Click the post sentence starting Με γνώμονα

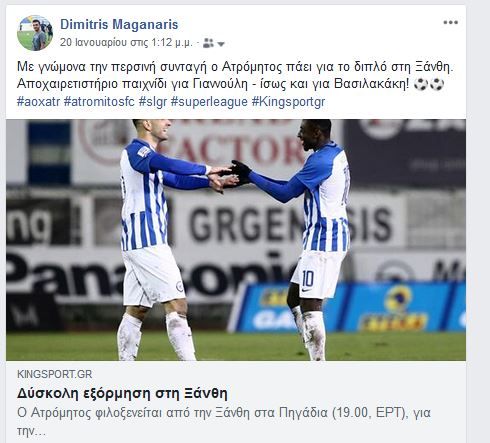(x=235, y=67)
